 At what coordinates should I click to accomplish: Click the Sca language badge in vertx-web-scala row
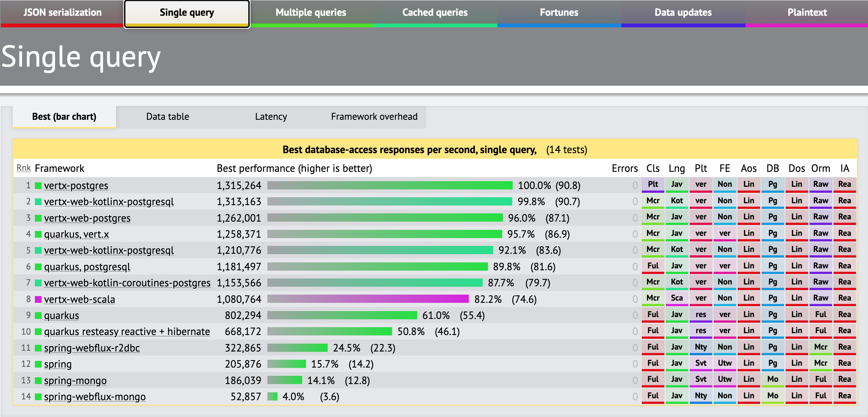pos(677,298)
